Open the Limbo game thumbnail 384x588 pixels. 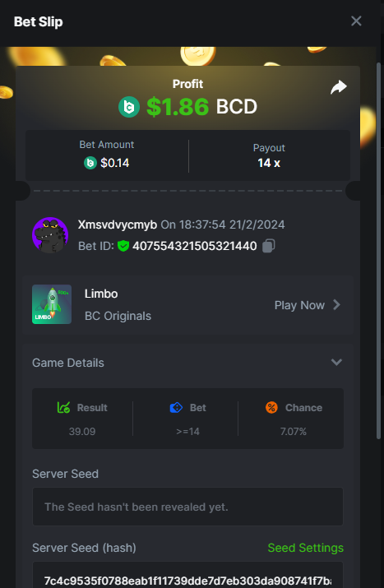pos(52,304)
